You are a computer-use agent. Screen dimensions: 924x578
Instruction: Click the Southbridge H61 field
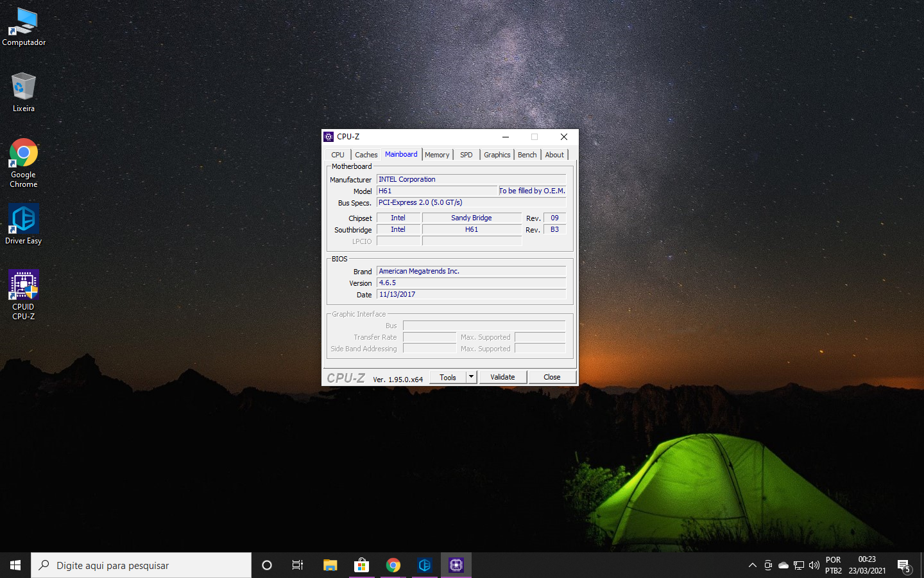(472, 230)
